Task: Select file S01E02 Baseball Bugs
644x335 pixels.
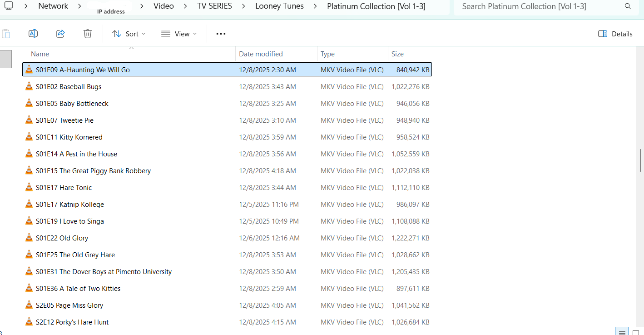Action: tap(227, 86)
